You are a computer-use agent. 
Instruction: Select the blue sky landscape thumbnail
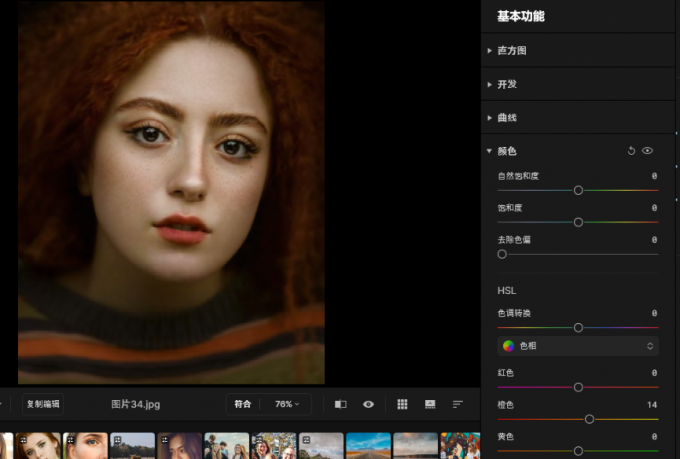pos(367,446)
